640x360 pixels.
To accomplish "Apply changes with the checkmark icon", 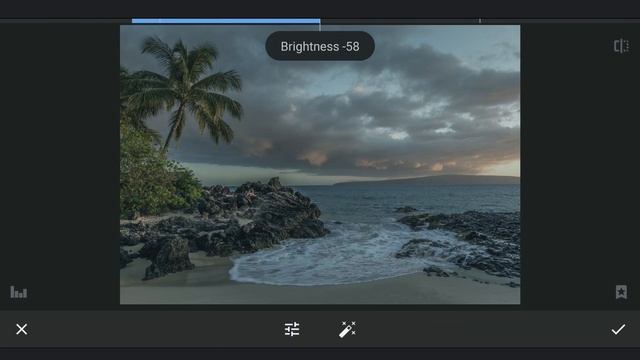I will click(618, 329).
